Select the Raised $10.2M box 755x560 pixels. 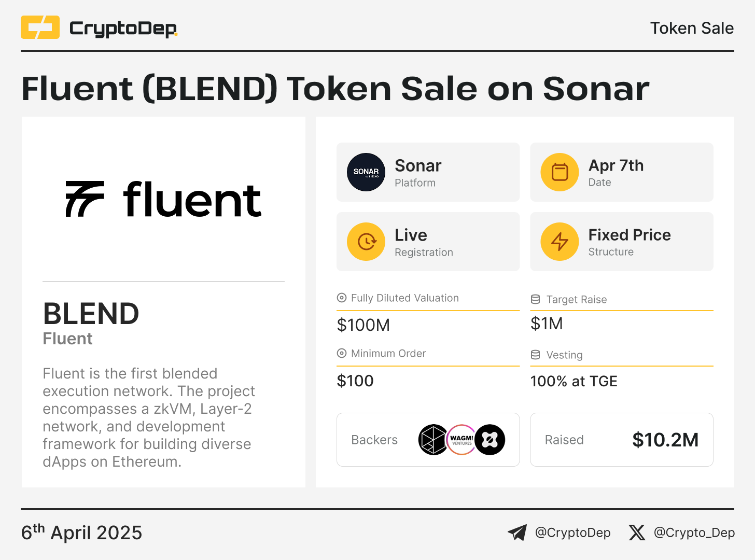pos(621,440)
